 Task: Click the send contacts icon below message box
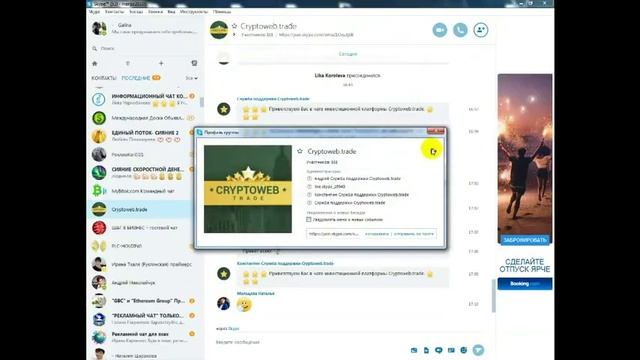pyautogui.click(x=451, y=350)
